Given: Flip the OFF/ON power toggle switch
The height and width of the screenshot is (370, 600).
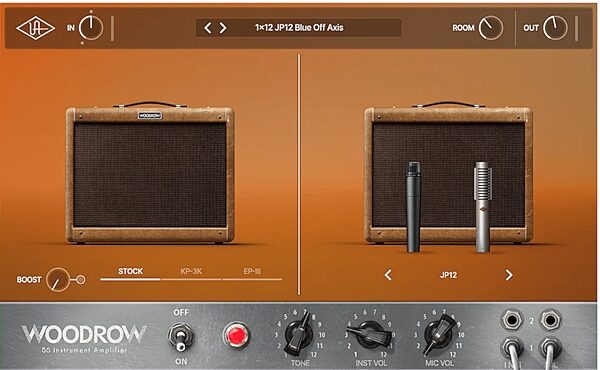Looking at the screenshot, I should point(181,337).
